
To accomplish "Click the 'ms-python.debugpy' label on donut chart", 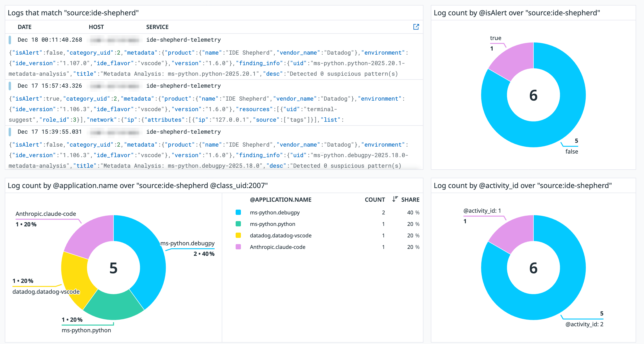I will pos(187,243).
